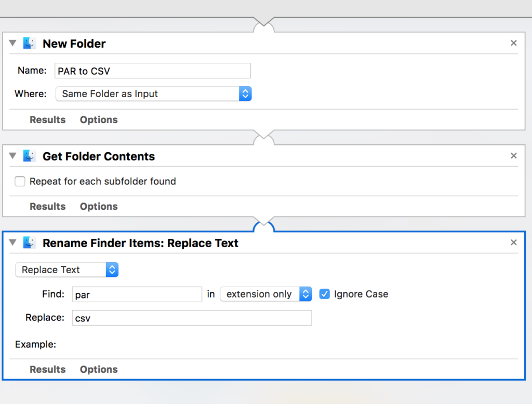Click the Finder icon beside Rename Finder Items
The width and height of the screenshot is (532, 404).
29,243
